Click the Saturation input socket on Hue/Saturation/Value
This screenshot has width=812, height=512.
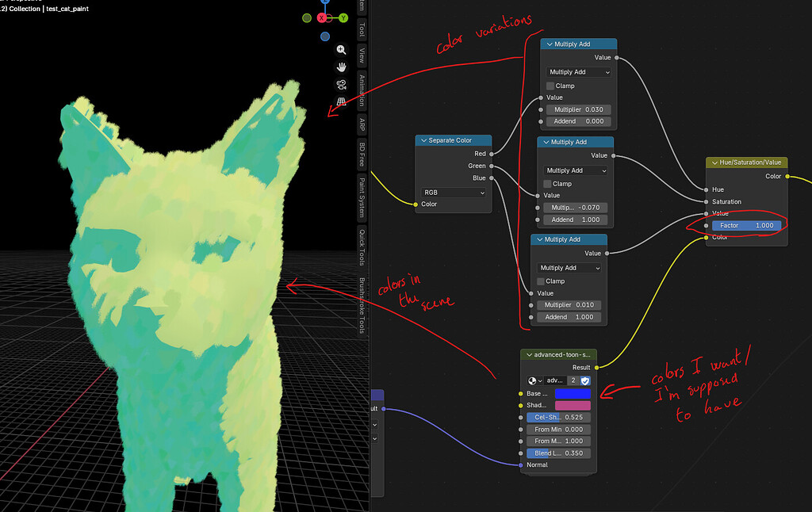point(706,202)
